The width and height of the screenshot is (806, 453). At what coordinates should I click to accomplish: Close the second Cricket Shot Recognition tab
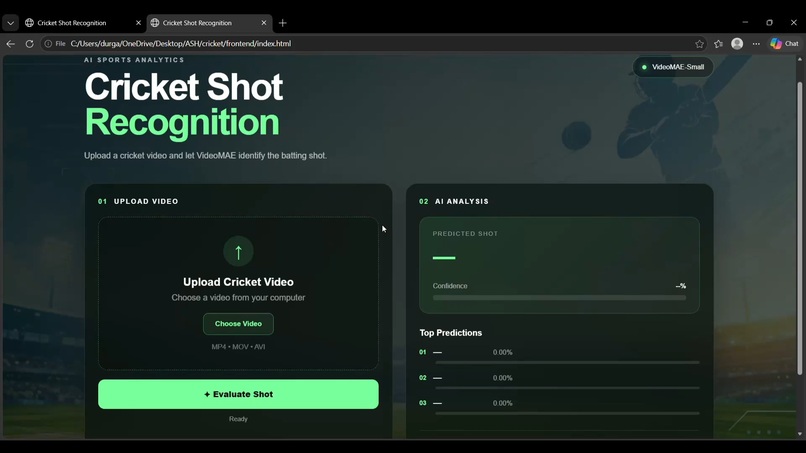point(264,23)
